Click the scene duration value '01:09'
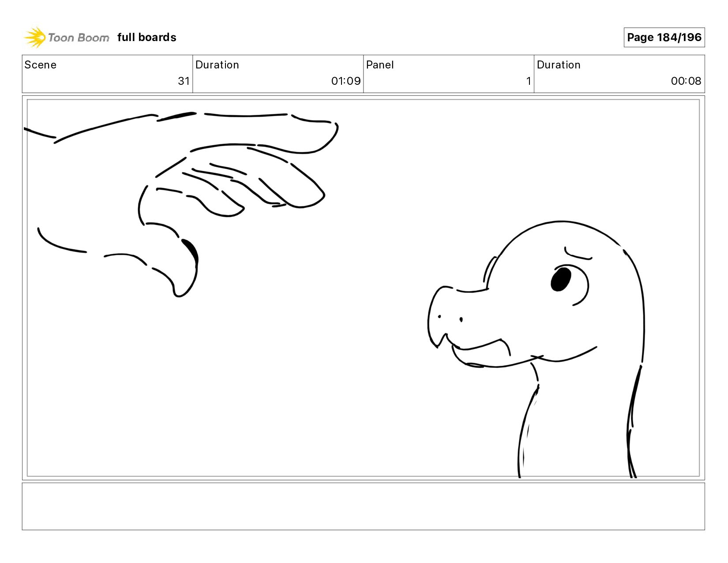This screenshot has width=728, height=563. 346,81
